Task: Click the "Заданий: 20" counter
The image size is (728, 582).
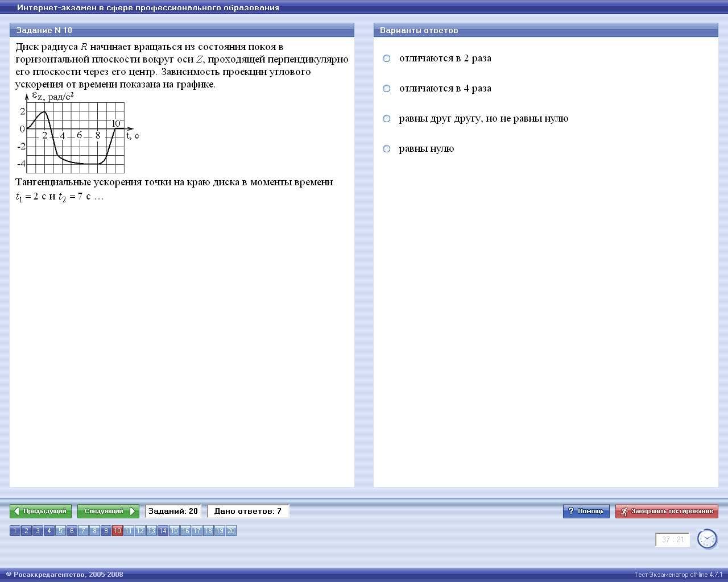Action: (173, 512)
